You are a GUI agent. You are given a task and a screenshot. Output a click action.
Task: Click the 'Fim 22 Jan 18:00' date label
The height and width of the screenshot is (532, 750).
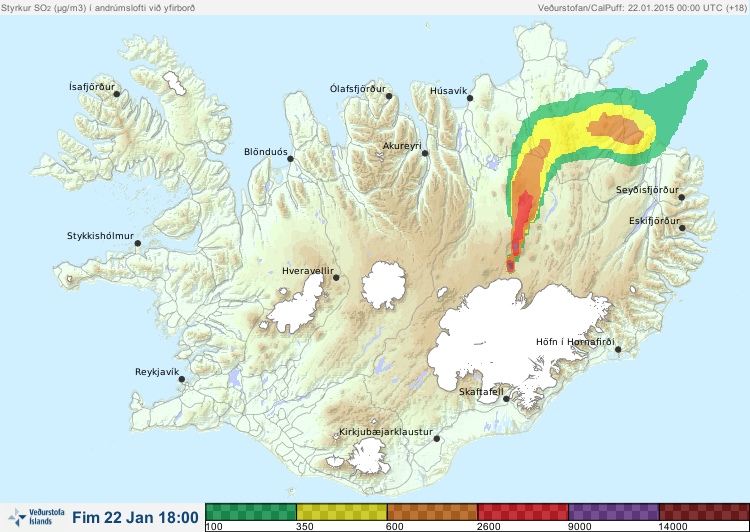pos(135,517)
